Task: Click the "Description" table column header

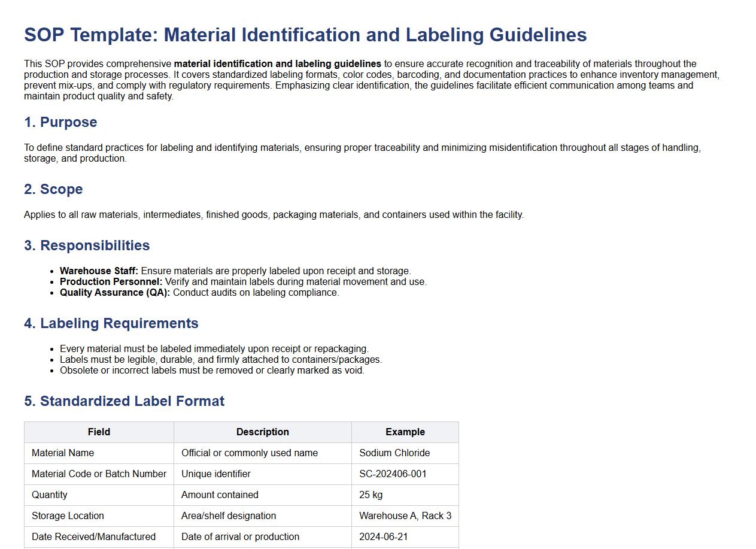Action: tap(262, 432)
